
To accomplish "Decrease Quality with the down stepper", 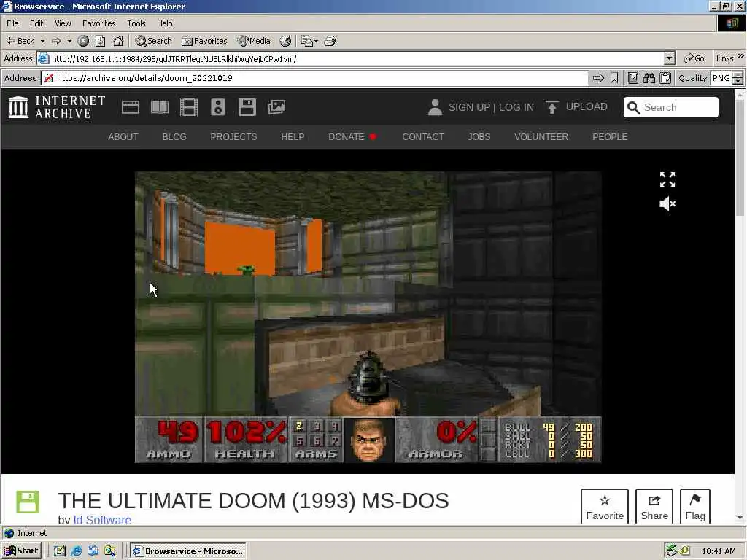I will 738,82.
